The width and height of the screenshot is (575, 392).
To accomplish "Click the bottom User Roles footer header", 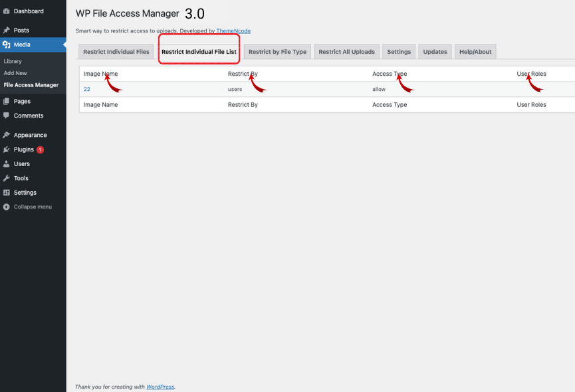I will 531,104.
